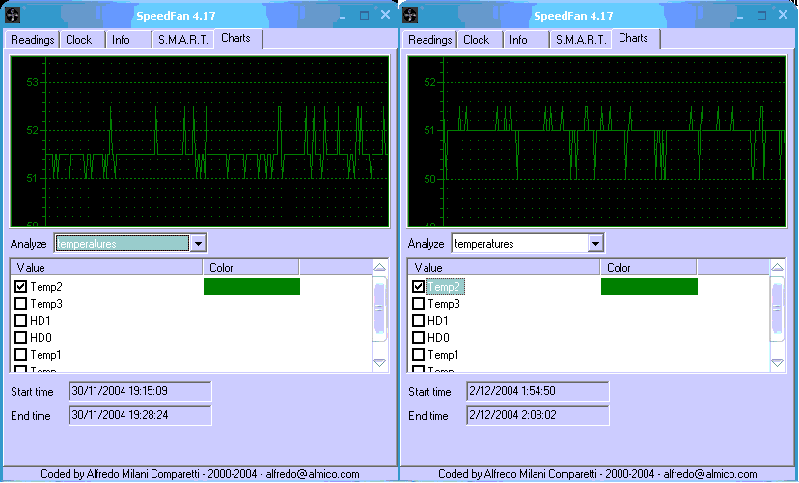Check HD1 checkbox in left window
799x483 pixels.
coord(20,320)
